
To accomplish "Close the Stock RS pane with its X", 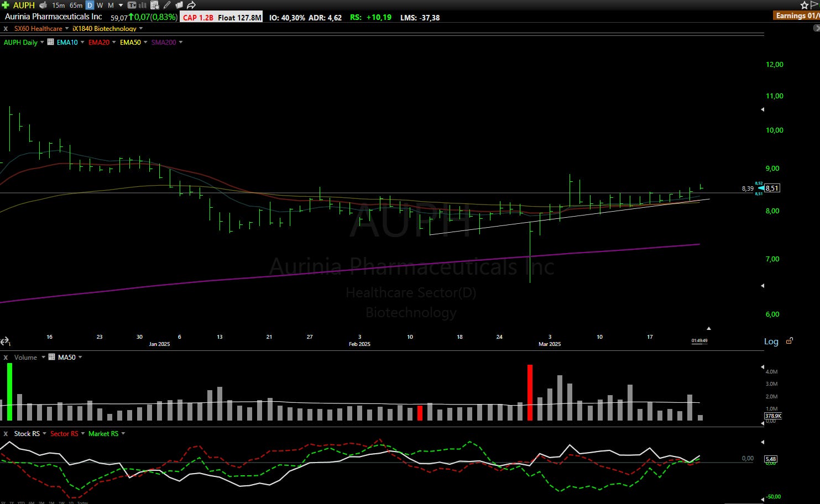I will coord(6,433).
